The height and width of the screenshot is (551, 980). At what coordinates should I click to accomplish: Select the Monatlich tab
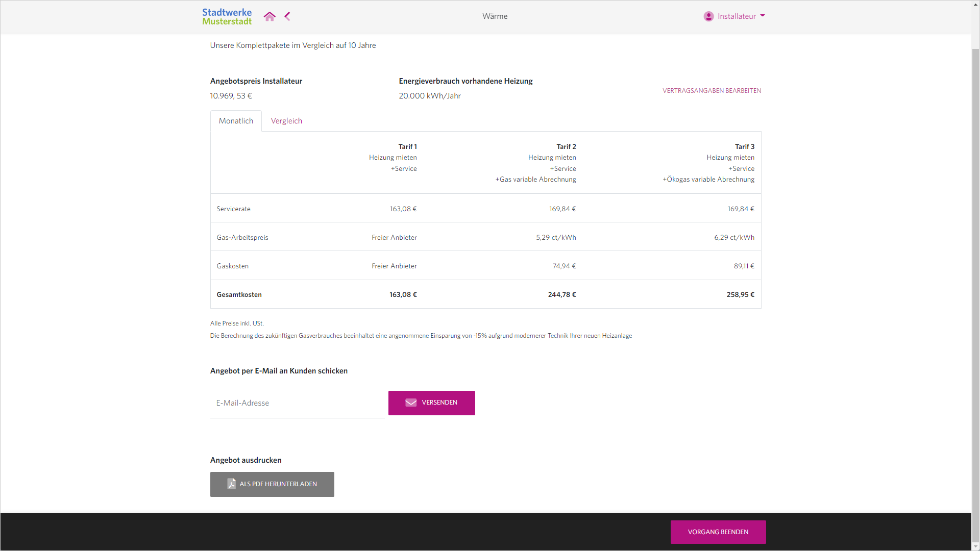click(x=236, y=121)
